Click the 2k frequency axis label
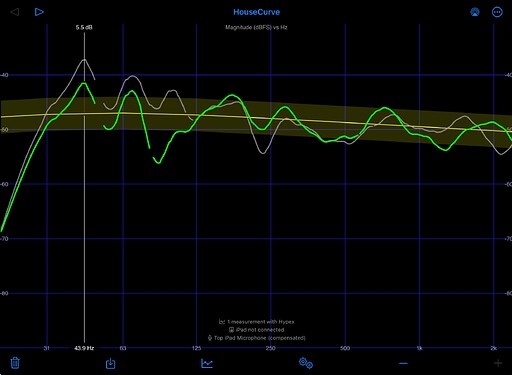This screenshot has height=375, width=512. (494, 348)
